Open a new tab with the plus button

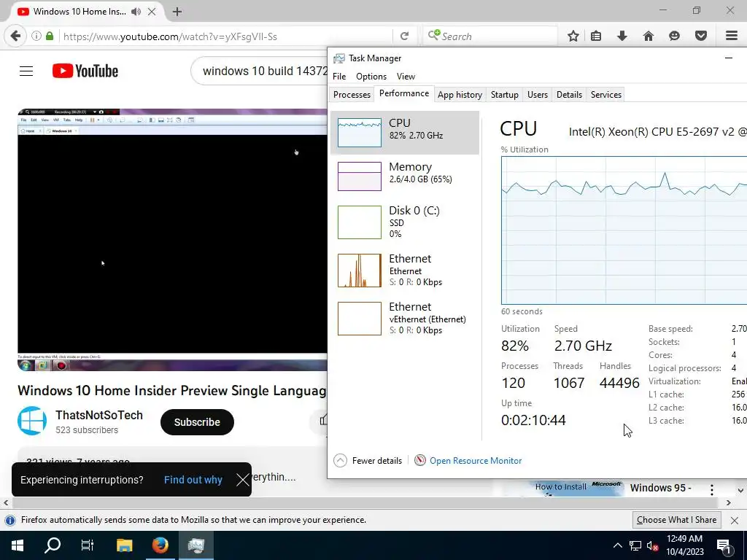[x=177, y=12]
